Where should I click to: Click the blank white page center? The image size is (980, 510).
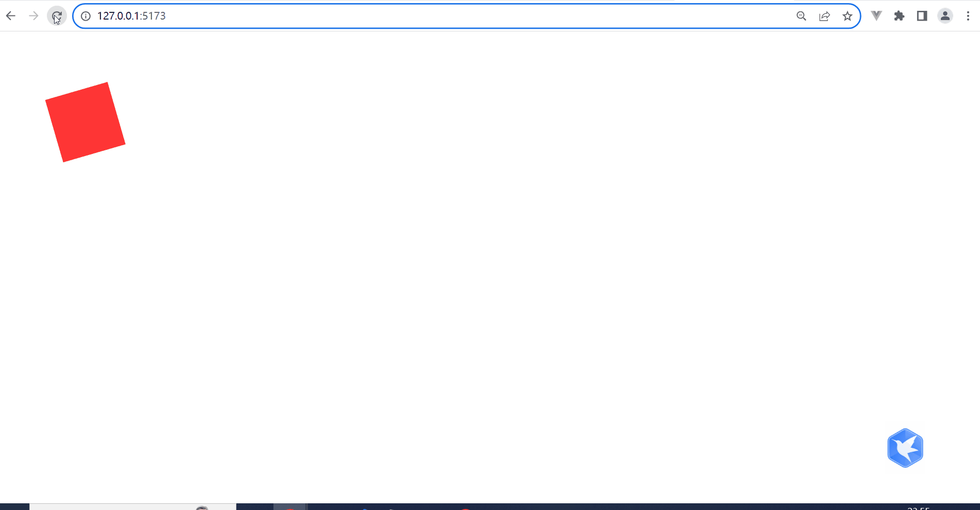(490, 267)
